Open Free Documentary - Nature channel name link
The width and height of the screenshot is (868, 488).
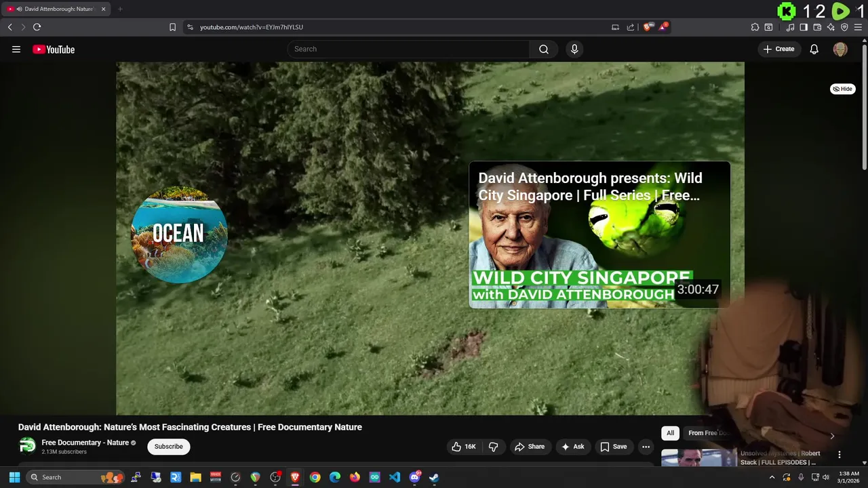point(85,443)
